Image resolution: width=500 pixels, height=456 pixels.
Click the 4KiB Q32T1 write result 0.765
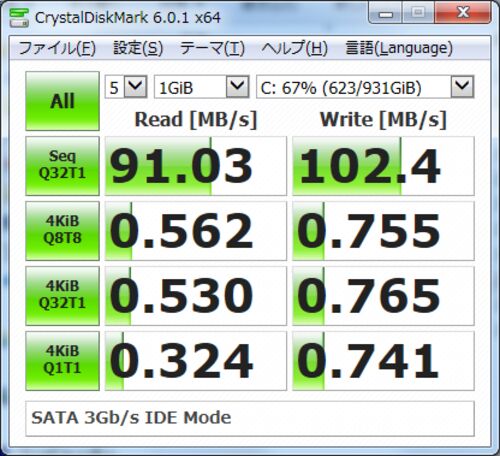[383, 296]
